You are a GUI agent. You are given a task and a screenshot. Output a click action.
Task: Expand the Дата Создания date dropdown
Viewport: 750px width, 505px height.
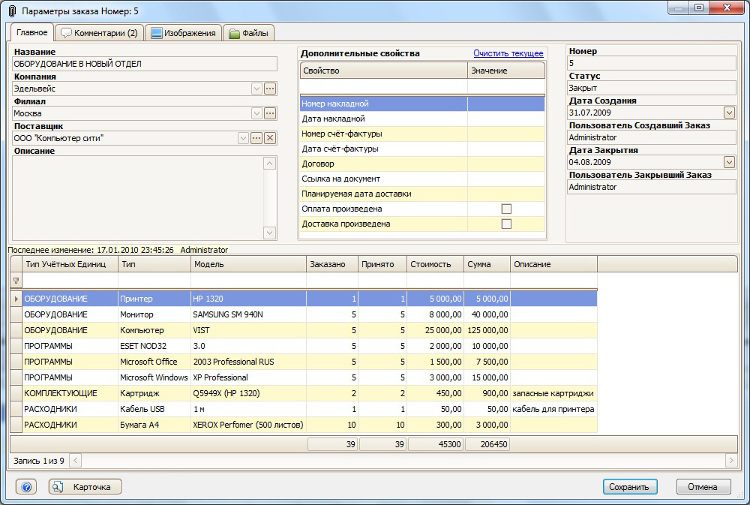pos(729,112)
